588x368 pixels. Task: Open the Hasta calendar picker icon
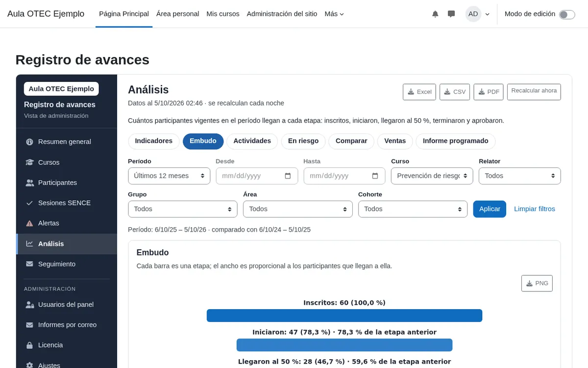pos(375,176)
